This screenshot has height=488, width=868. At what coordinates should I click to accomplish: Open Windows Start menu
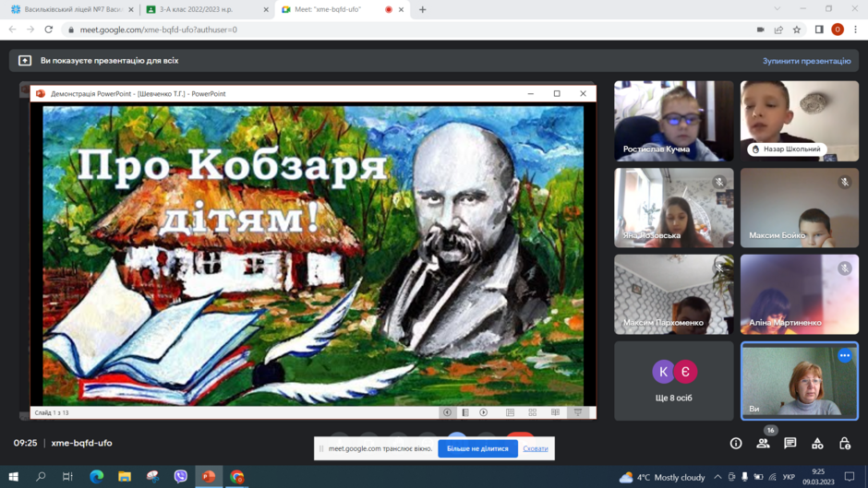click(13, 476)
